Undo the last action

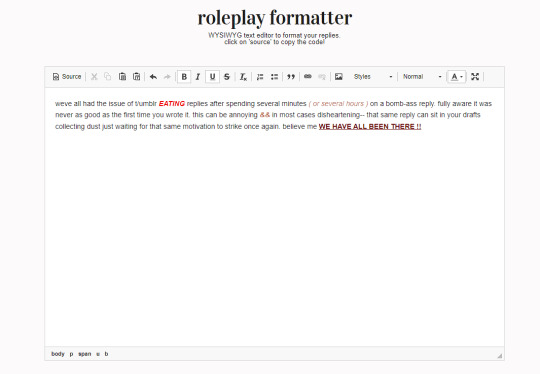[153, 76]
